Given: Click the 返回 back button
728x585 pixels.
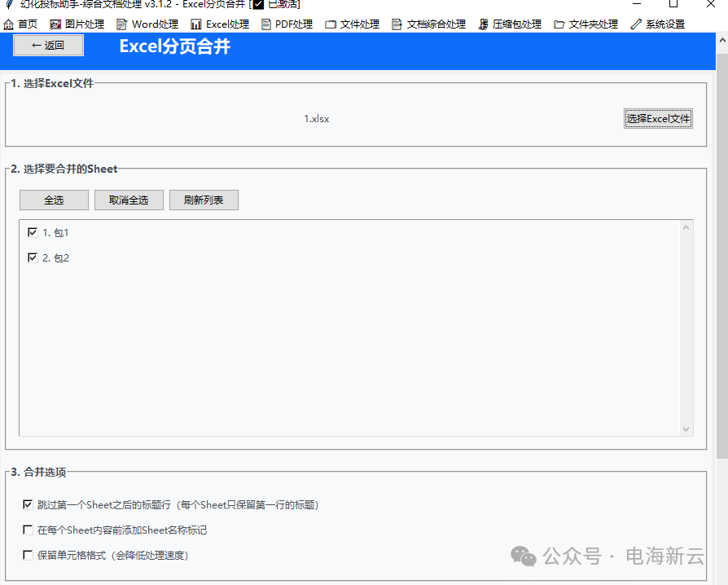Looking at the screenshot, I should [47, 46].
